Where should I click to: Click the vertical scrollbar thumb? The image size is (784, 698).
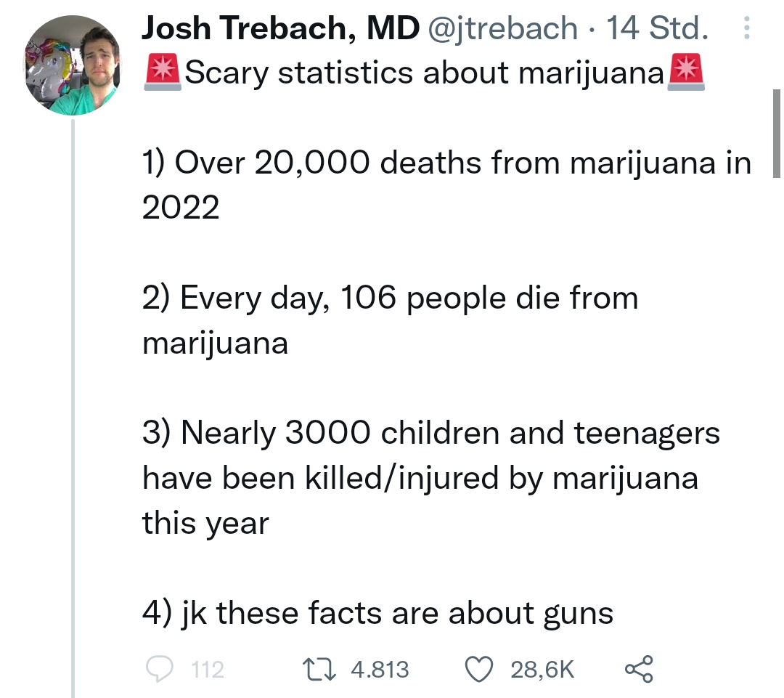pyautogui.click(x=777, y=134)
